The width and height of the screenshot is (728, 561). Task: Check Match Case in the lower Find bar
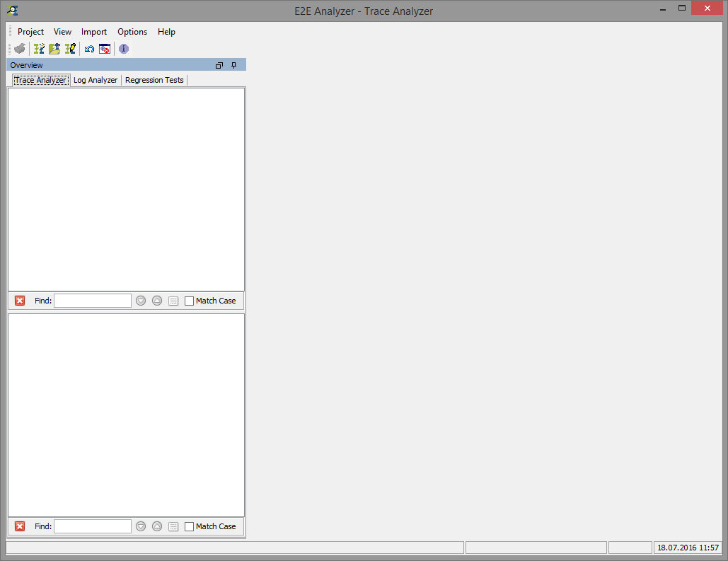coord(188,526)
